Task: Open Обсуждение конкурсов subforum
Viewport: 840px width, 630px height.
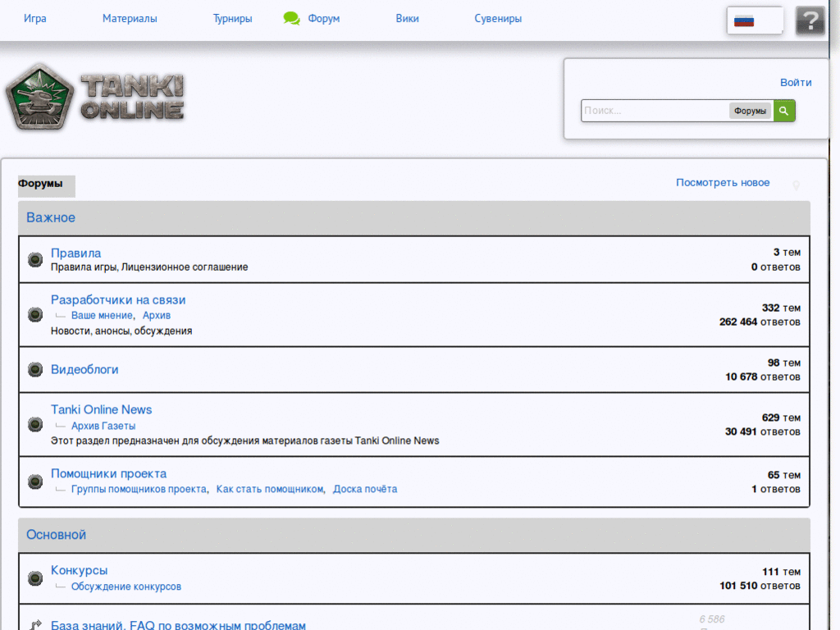Action: coord(126,587)
